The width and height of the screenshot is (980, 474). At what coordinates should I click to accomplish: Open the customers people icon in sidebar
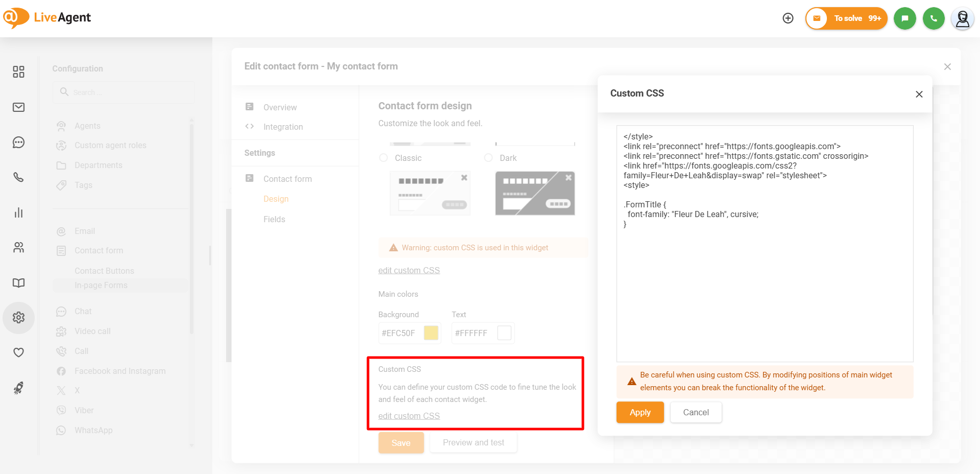[x=18, y=248]
